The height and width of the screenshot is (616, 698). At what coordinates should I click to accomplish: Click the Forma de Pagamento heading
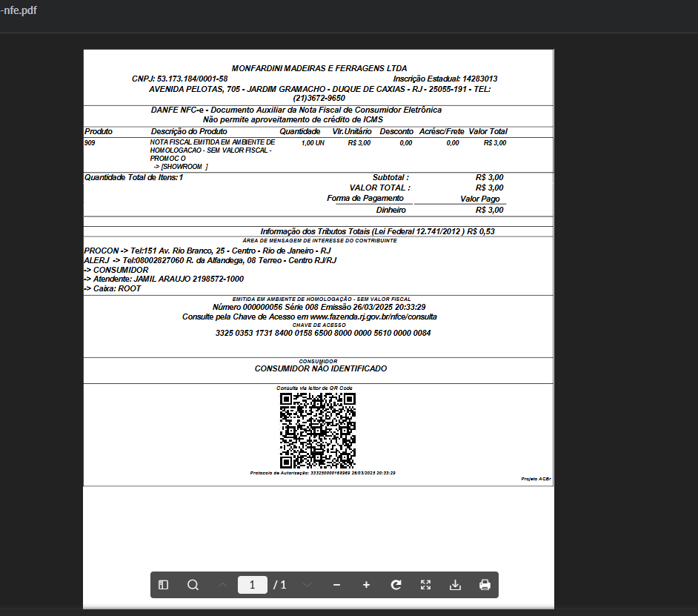point(365,198)
